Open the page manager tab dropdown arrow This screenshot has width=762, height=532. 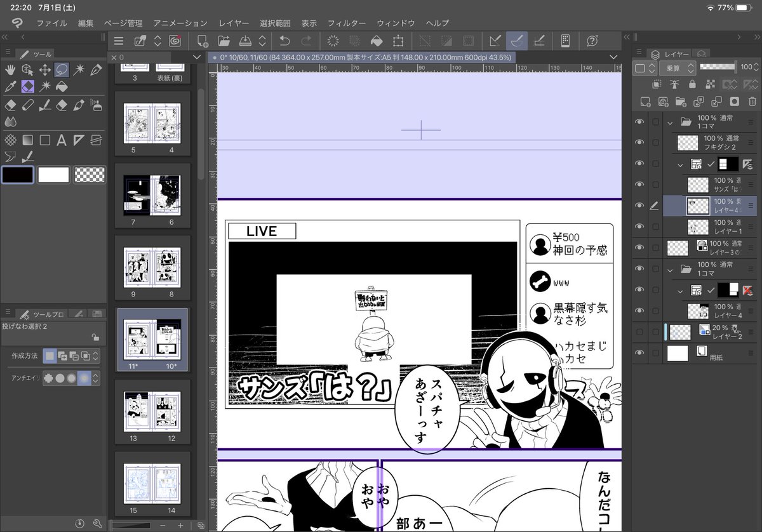[x=196, y=57]
